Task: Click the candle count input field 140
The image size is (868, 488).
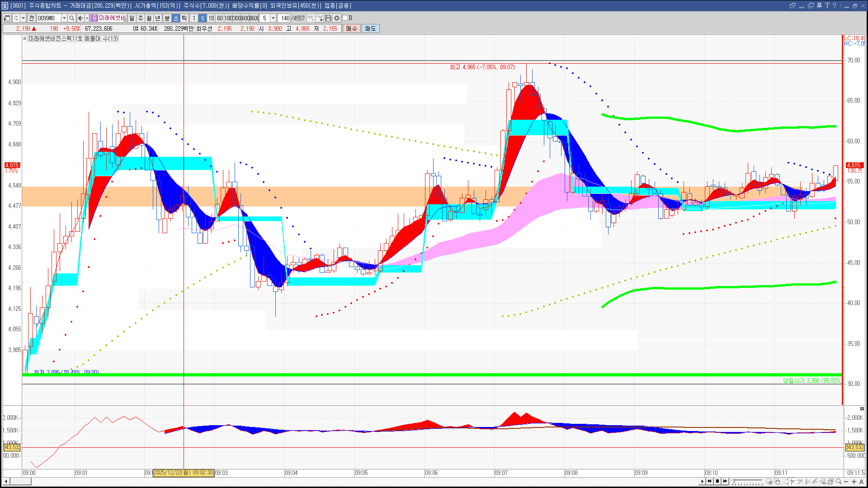Action: [x=284, y=18]
